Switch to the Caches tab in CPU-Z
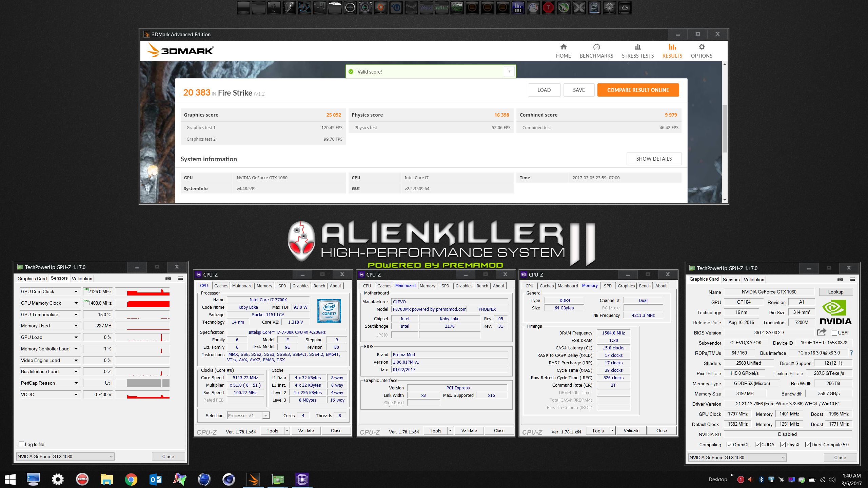 (221, 286)
